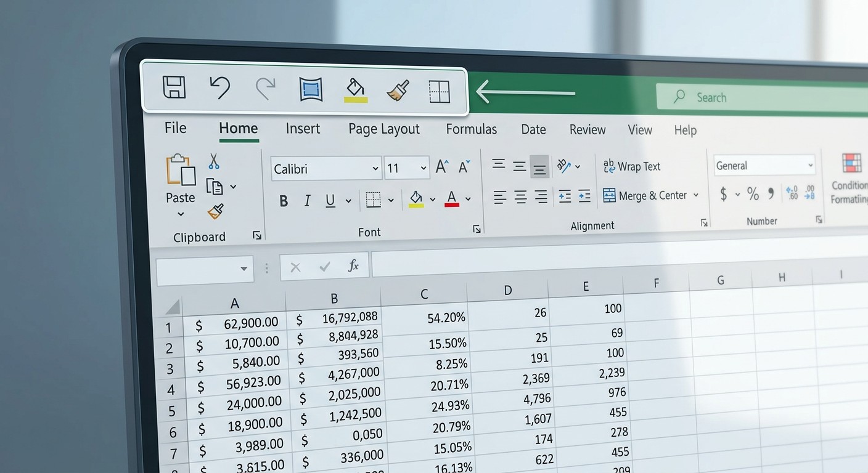Click the Middle Align icon
The height and width of the screenshot is (473, 868).
click(x=520, y=166)
